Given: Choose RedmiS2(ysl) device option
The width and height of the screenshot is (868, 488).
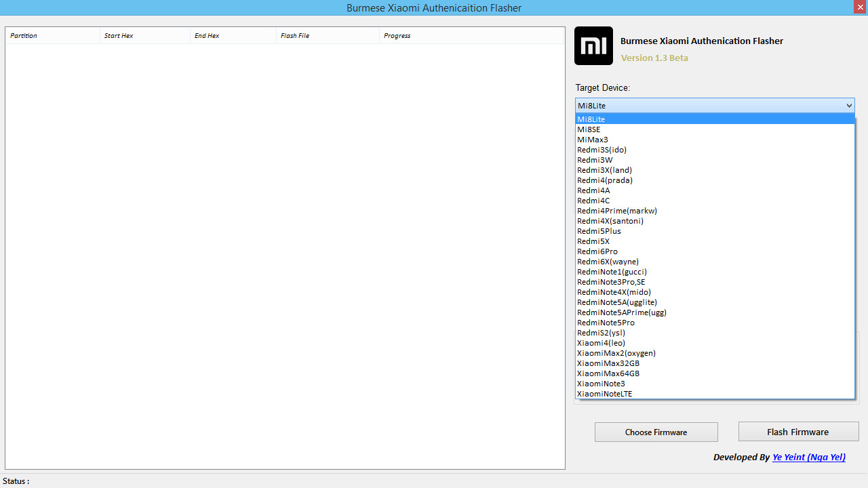Looking at the screenshot, I should pyautogui.click(x=715, y=333).
